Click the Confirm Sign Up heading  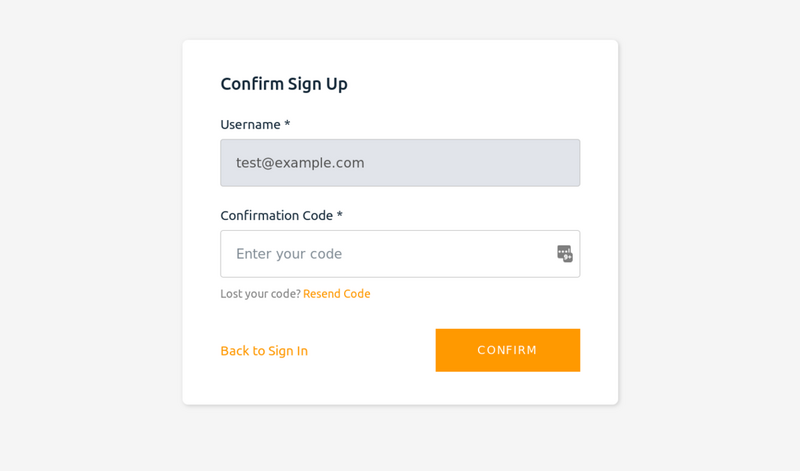click(x=284, y=84)
